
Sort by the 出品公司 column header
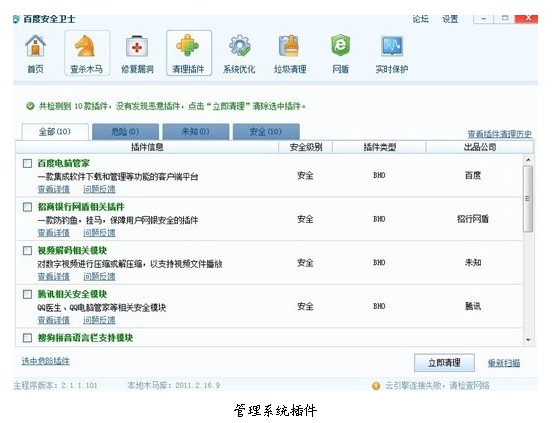pyautogui.click(x=480, y=147)
